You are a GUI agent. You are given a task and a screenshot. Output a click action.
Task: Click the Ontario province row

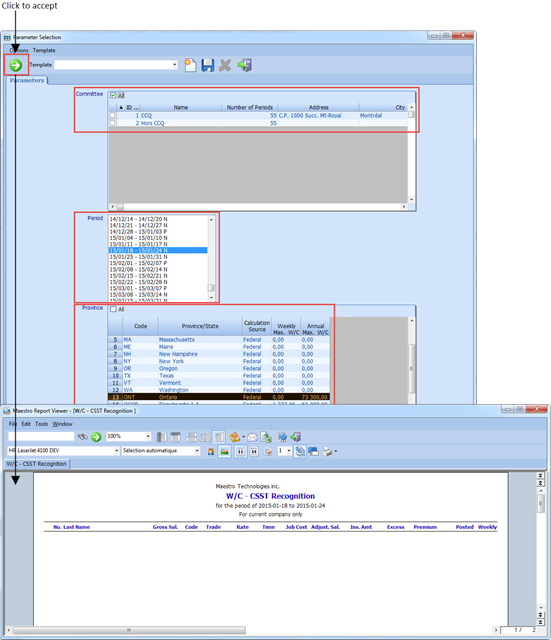point(218,397)
